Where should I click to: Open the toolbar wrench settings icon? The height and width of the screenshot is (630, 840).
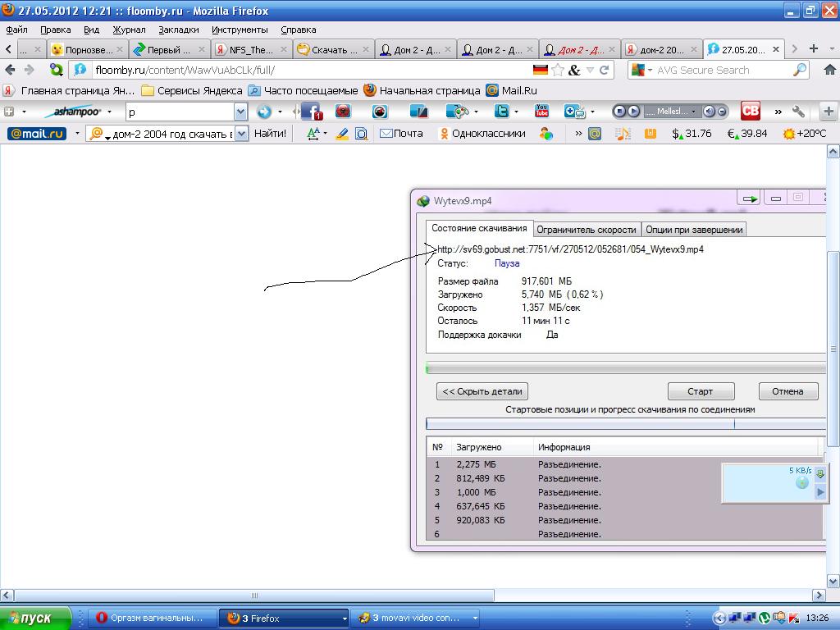click(x=799, y=112)
